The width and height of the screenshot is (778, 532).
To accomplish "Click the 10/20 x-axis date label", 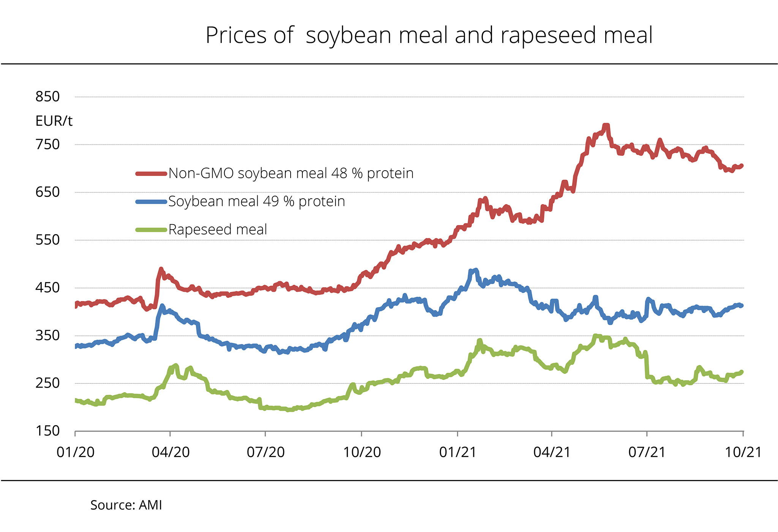I will coord(362,452).
